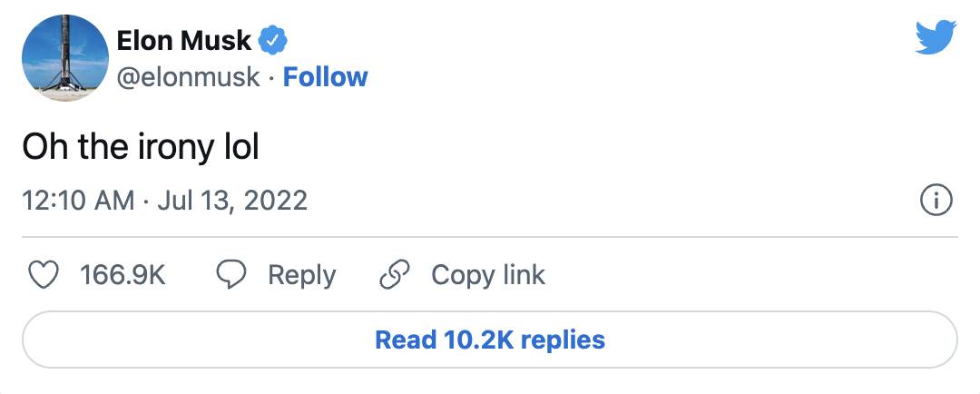This screenshot has height=394, width=980.
Task: Click the Jul 13, 2022 date
Action: pyautogui.click(x=232, y=200)
